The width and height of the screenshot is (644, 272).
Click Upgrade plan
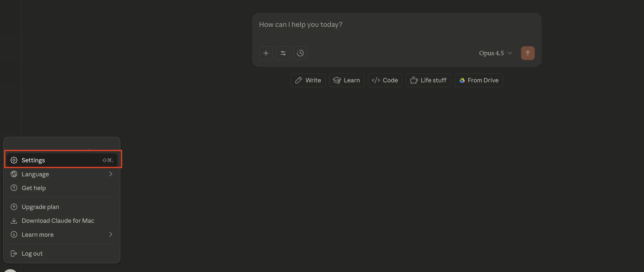pos(40,207)
